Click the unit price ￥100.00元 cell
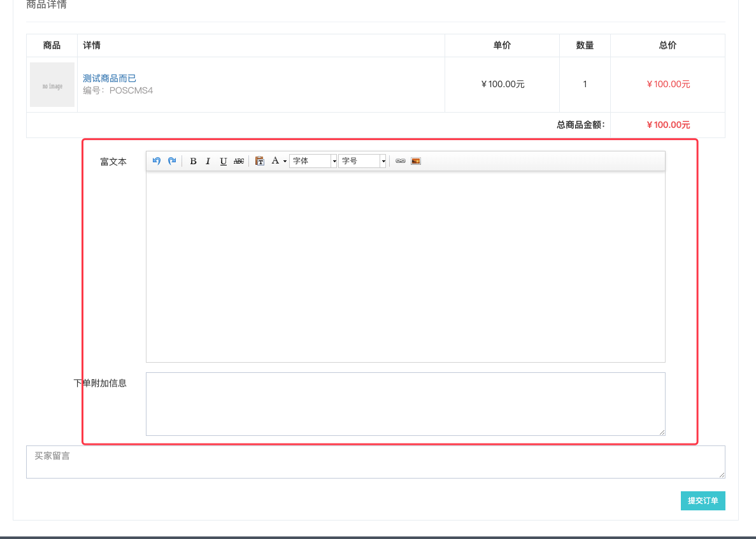 (x=503, y=84)
